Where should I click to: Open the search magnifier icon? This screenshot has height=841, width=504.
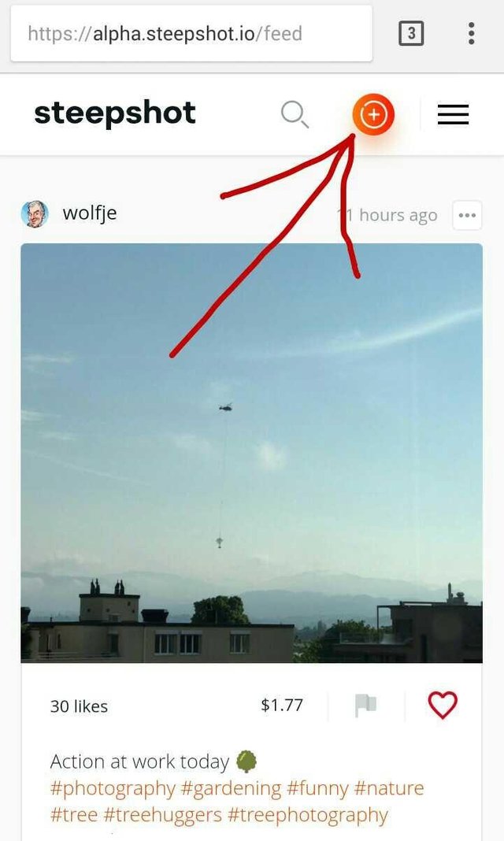(295, 115)
